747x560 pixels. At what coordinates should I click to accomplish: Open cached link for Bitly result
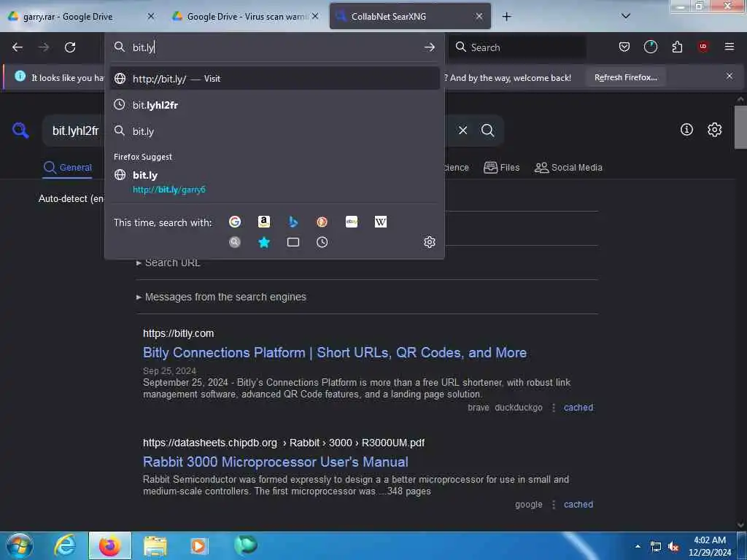point(578,408)
